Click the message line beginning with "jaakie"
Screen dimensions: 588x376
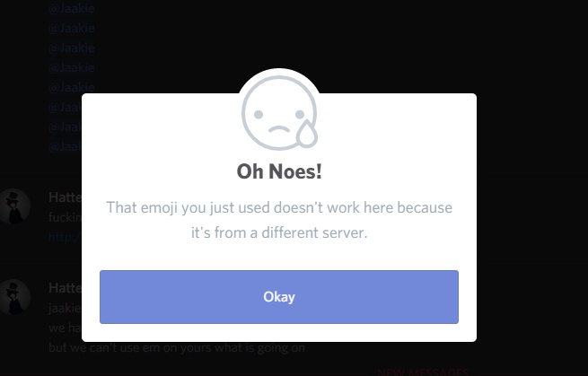[x=66, y=308]
